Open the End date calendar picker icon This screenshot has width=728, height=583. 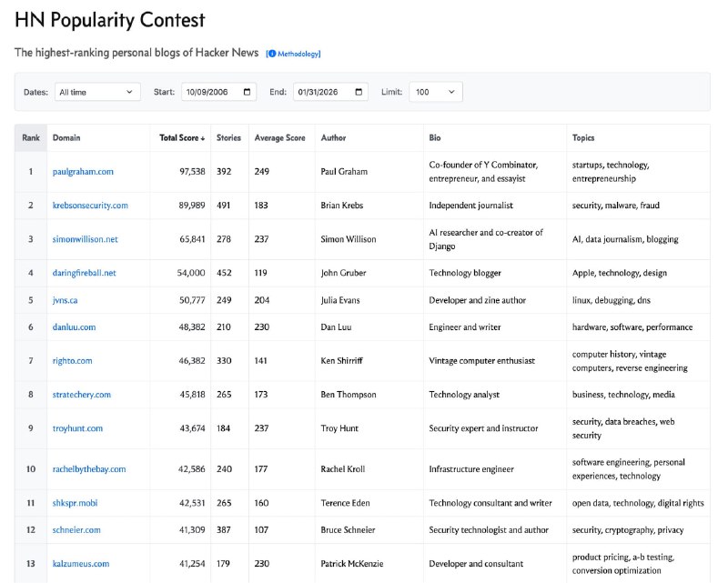tap(359, 92)
